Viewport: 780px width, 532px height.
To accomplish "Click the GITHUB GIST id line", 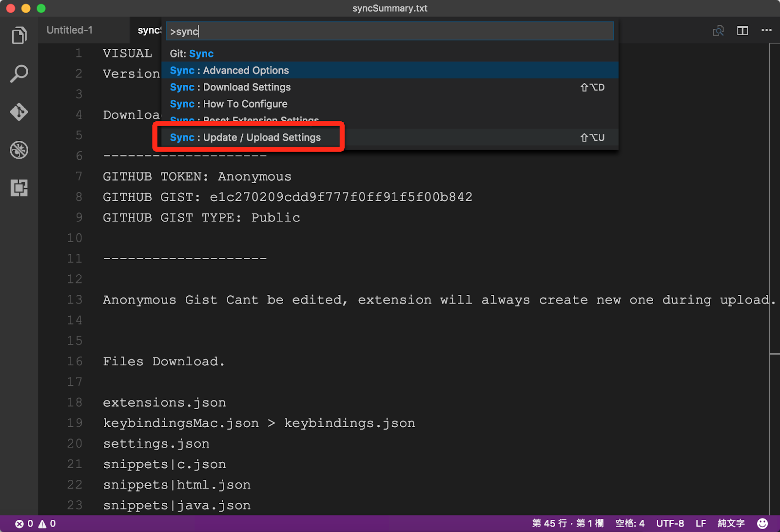I will [288, 197].
